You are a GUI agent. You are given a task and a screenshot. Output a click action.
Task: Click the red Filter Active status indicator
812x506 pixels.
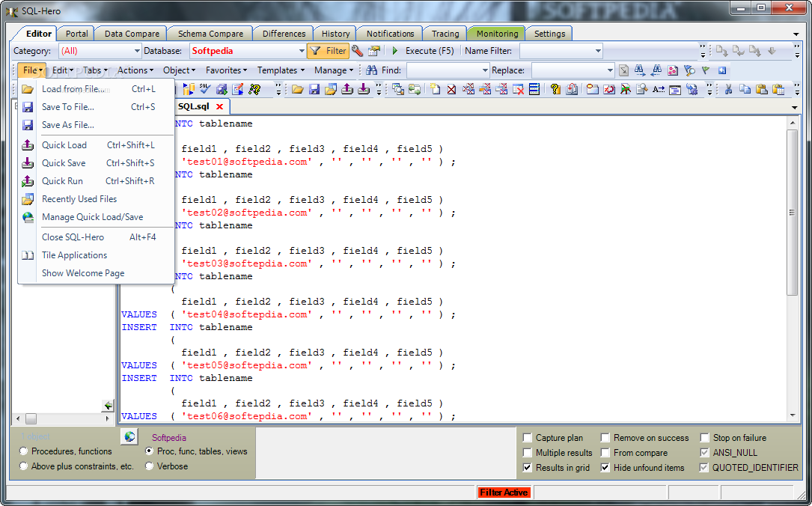504,493
